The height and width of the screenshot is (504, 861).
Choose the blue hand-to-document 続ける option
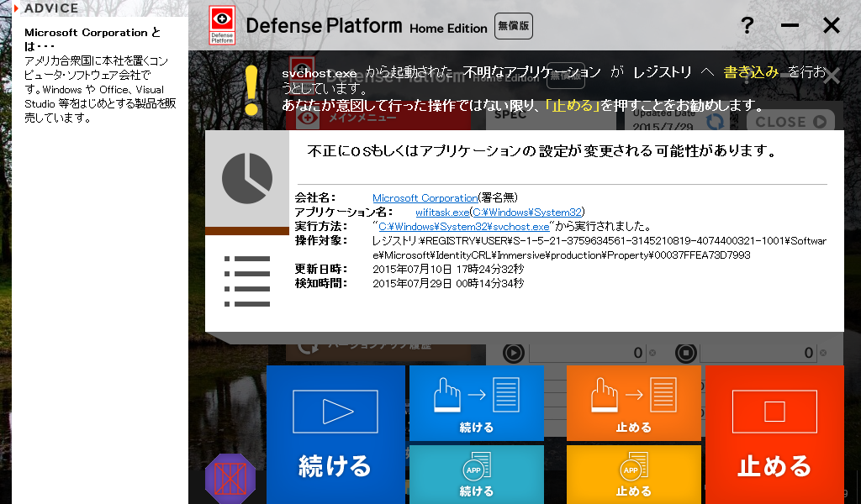[476, 403]
